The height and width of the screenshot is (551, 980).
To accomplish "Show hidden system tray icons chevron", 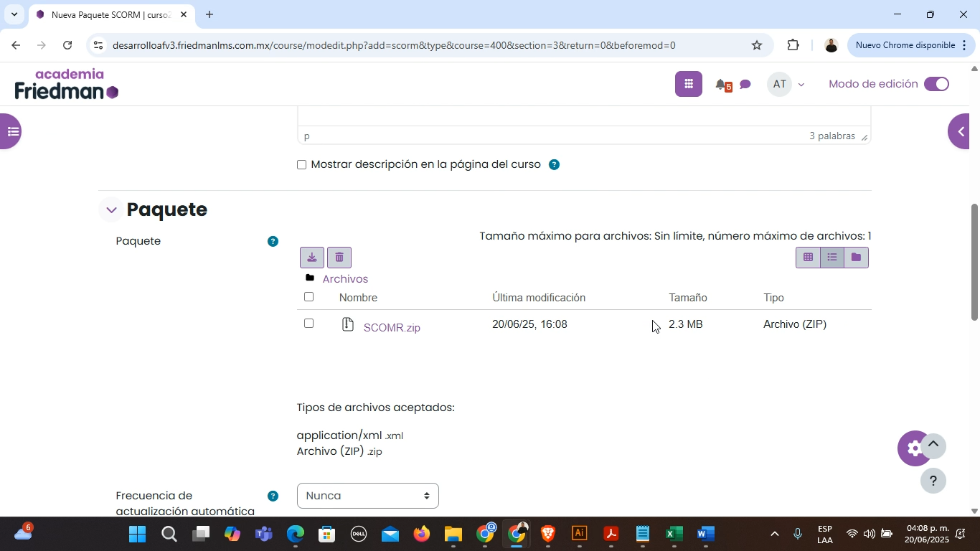I will (x=774, y=534).
